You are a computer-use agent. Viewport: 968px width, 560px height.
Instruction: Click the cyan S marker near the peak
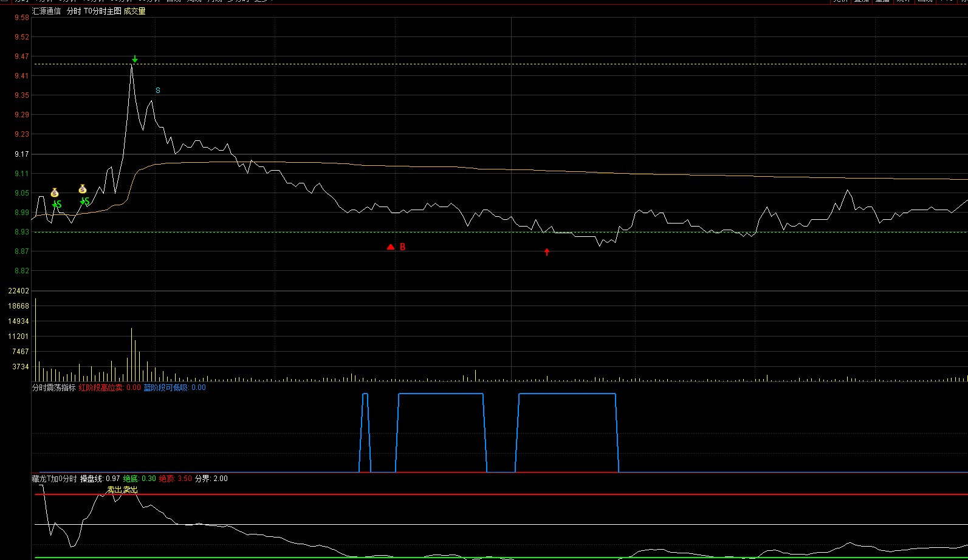(158, 90)
